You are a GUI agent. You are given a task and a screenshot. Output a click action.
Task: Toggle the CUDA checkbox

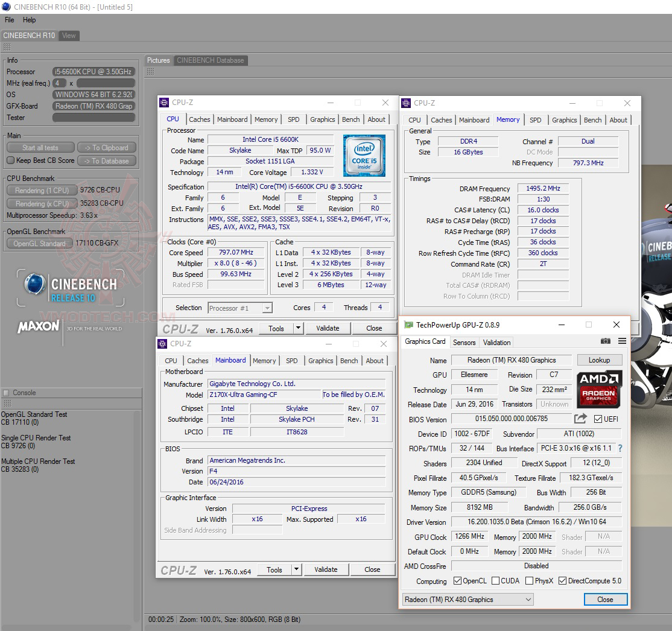(495, 581)
